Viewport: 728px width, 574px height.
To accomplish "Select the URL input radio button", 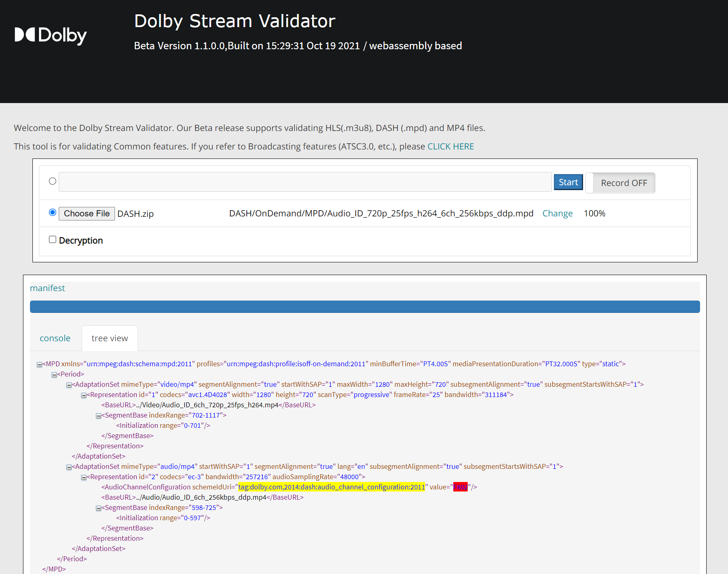I will click(52, 181).
